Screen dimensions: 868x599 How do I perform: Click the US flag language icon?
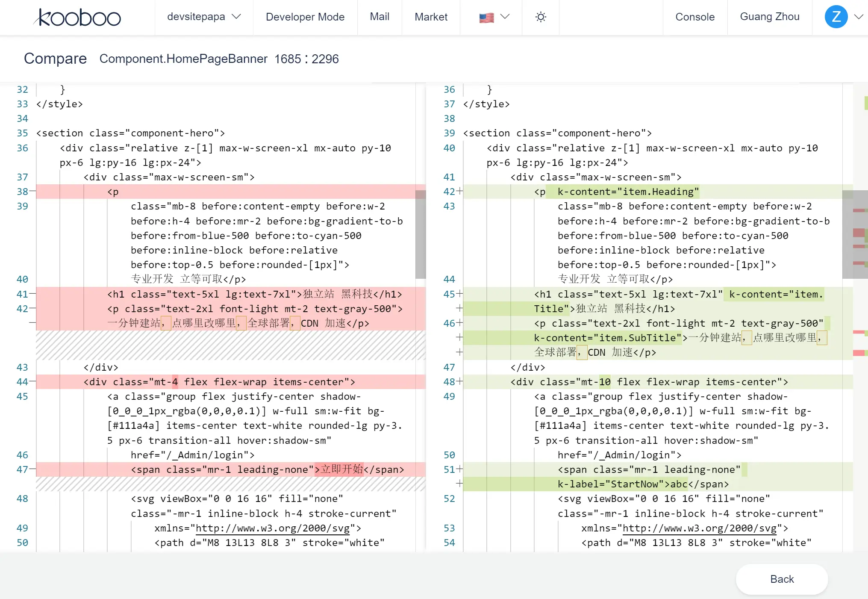click(x=486, y=18)
